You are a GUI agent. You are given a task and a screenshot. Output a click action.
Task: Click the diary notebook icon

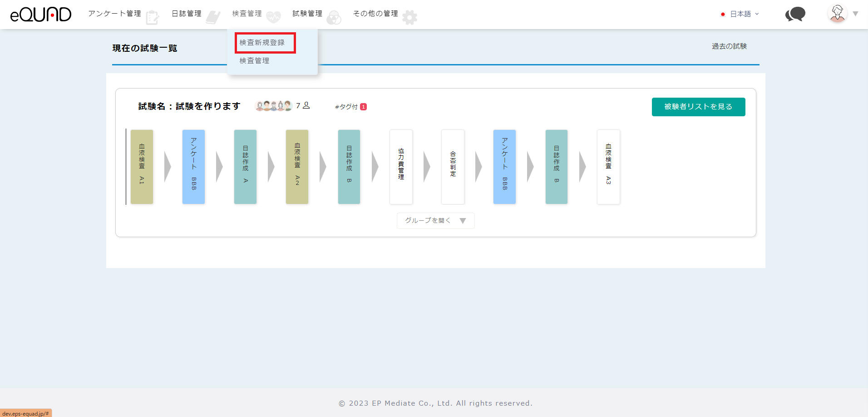213,17
